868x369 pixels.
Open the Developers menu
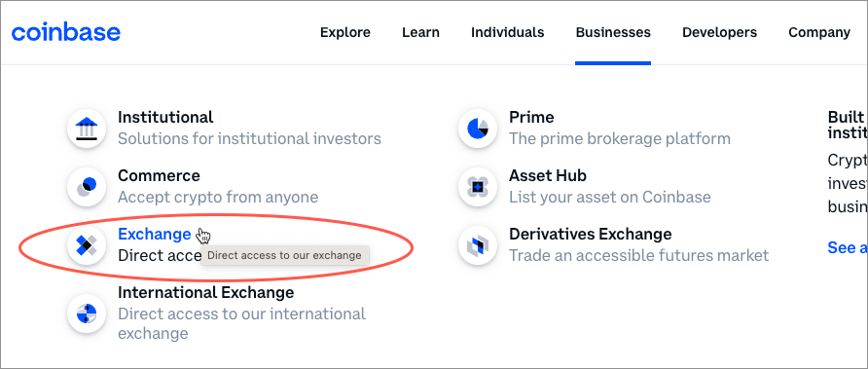pos(720,33)
